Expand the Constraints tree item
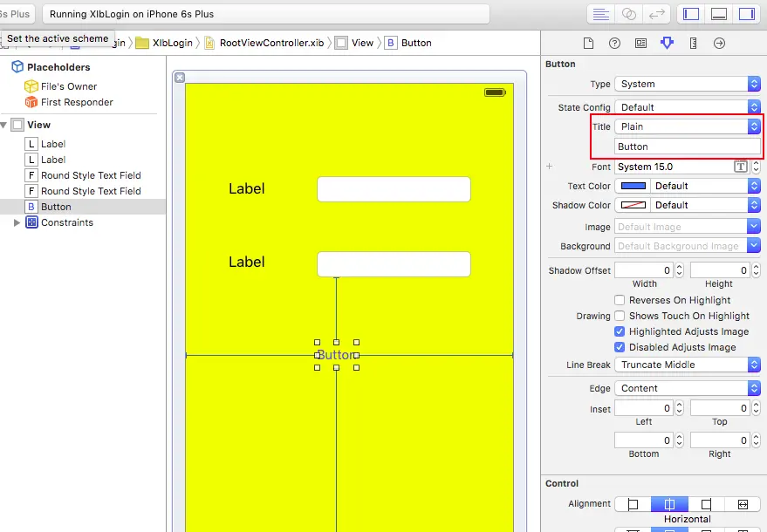Viewport: 767px width, 532px height. [17, 222]
